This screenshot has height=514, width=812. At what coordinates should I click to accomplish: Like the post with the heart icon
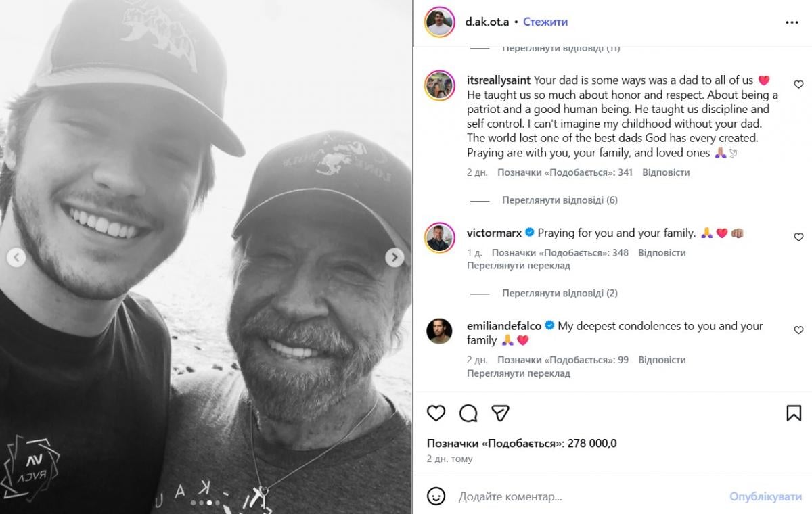[x=436, y=413]
